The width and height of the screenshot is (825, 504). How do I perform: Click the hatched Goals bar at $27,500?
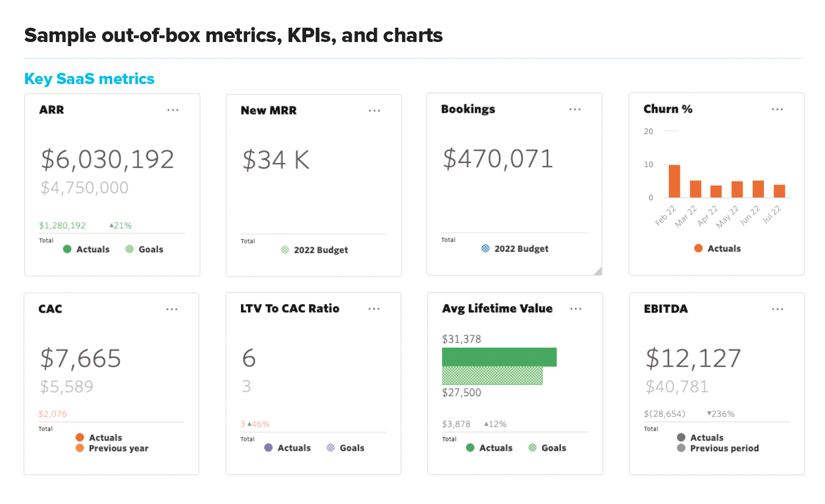pyautogui.click(x=492, y=376)
